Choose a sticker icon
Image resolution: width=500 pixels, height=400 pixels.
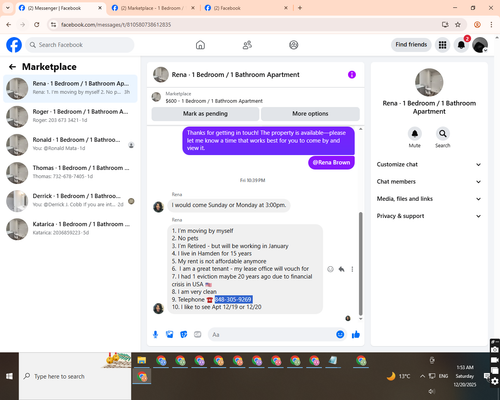click(x=184, y=334)
